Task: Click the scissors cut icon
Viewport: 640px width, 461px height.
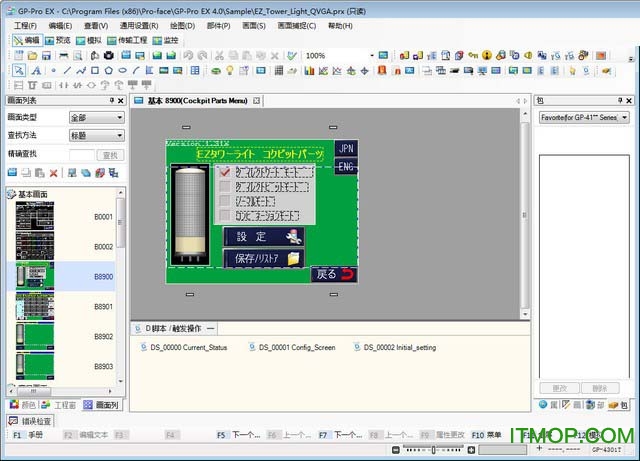Action: tap(219, 56)
